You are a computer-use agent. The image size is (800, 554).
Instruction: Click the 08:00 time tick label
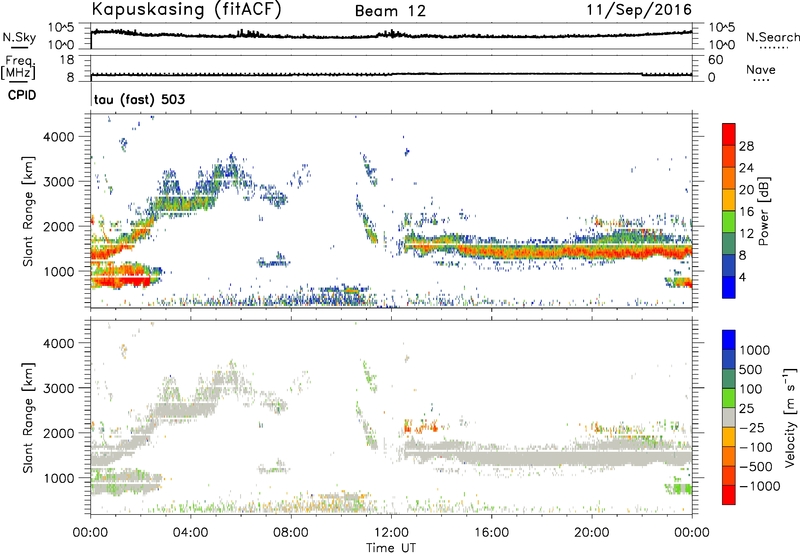click(290, 533)
